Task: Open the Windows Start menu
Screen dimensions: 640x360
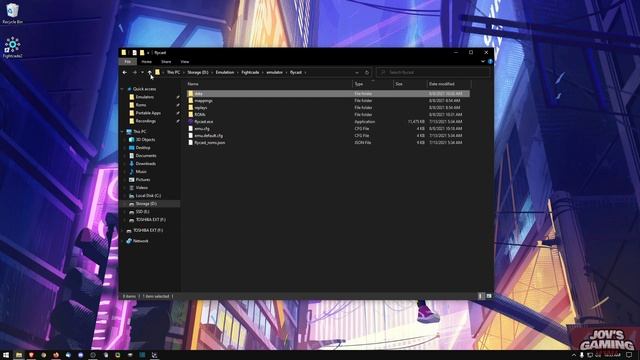Action: [x=6, y=355]
